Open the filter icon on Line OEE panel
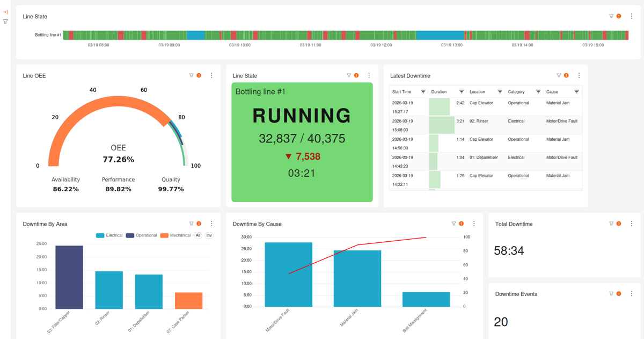This screenshot has width=644, height=339. click(x=191, y=75)
